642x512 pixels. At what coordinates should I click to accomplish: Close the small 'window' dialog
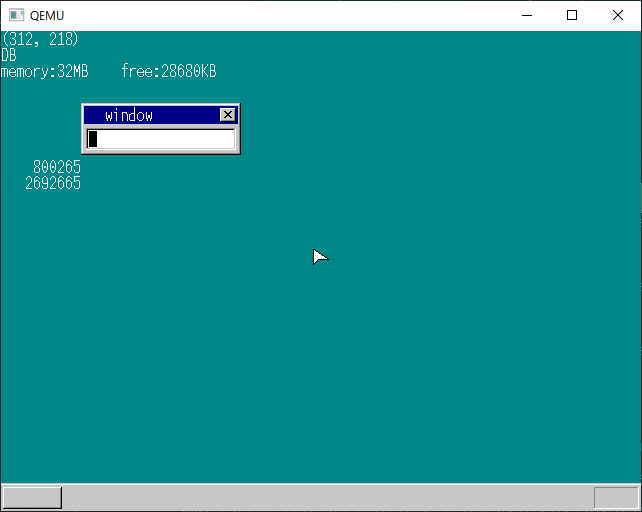pyautogui.click(x=228, y=115)
